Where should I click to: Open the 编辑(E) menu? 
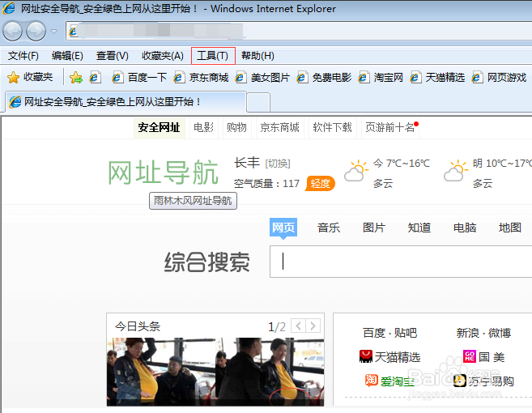pyautogui.click(x=67, y=56)
